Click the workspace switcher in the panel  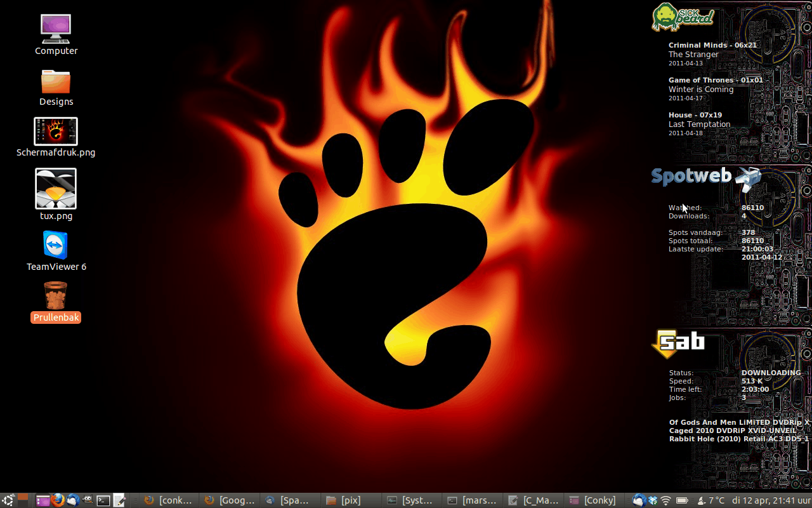pos(23,500)
